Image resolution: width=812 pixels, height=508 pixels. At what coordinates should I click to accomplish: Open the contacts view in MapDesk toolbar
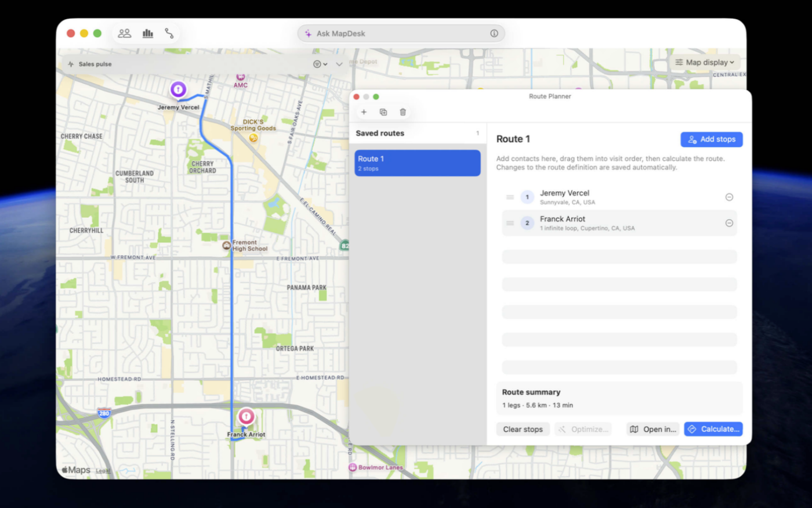[x=125, y=34]
